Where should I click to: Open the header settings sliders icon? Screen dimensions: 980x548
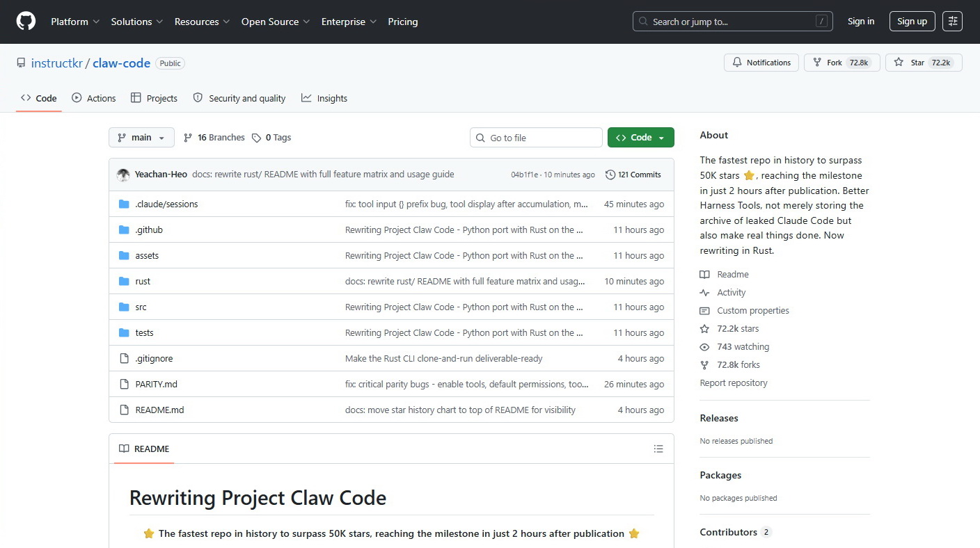pyautogui.click(x=952, y=22)
